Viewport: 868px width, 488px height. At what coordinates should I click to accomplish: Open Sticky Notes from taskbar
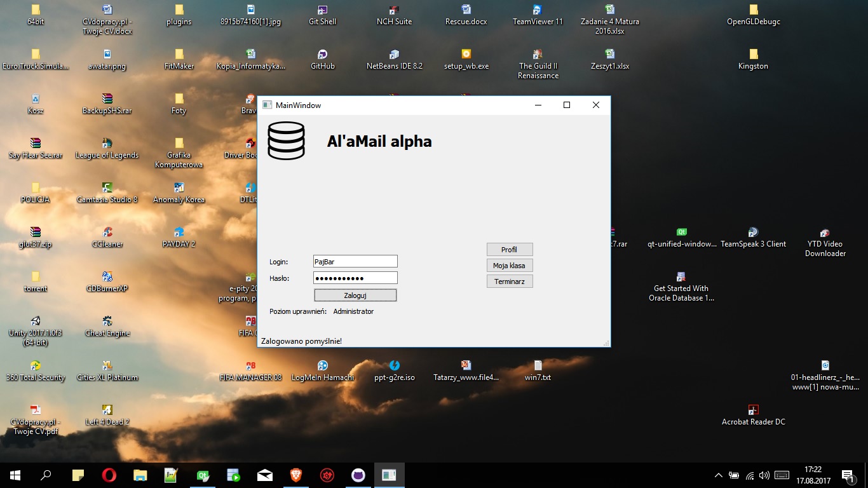pos(78,475)
